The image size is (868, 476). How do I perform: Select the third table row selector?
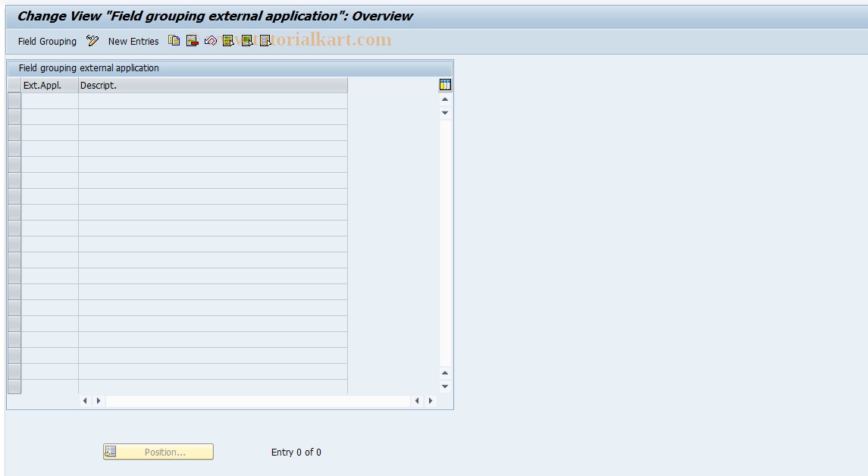click(x=14, y=133)
